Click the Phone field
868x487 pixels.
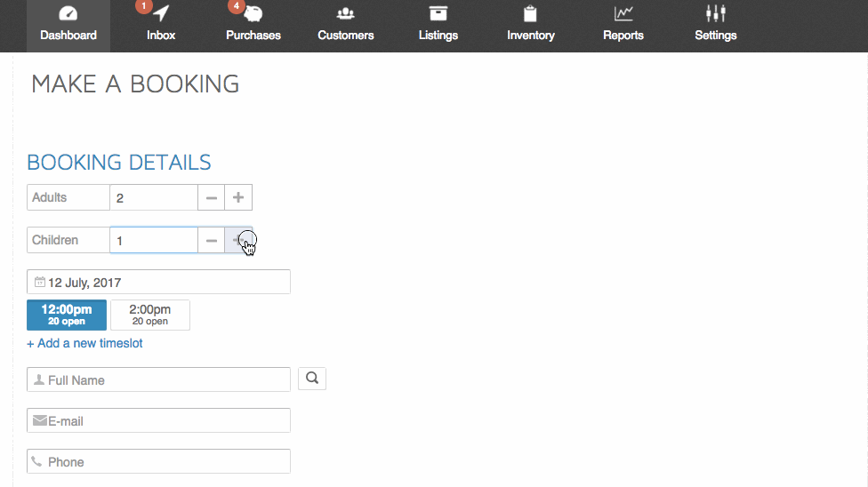tap(158, 461)
